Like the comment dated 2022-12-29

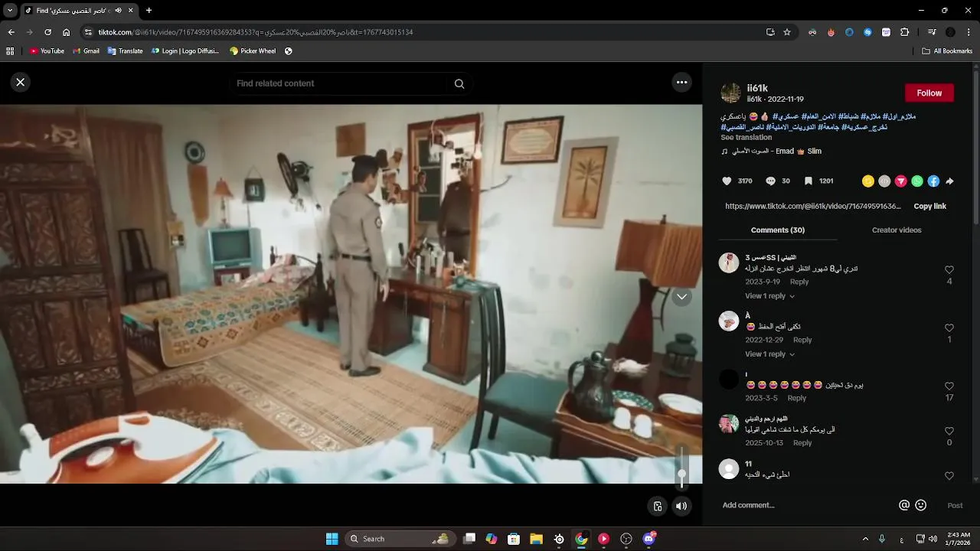[949, 328]
